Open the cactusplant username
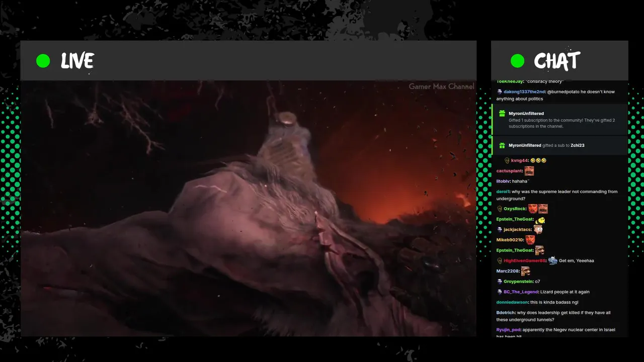The image size is (644, 362). [510, 171]
